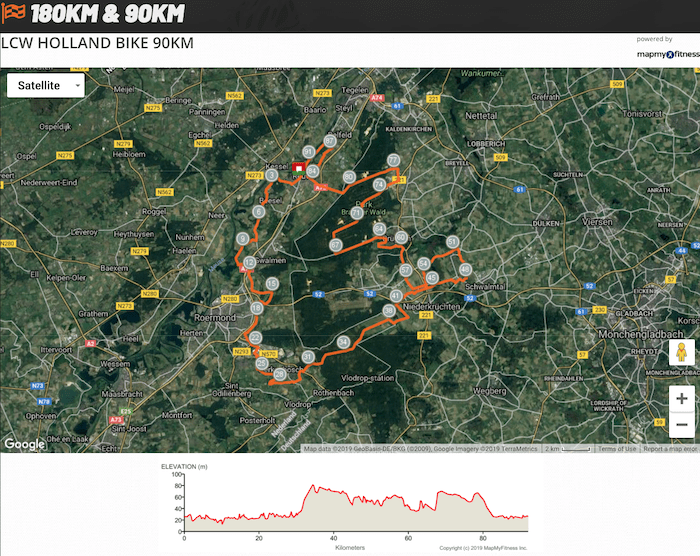Click the elevation peak on the profile chart
The width and height of the screenshot is (700, 556).
(314, 486)
